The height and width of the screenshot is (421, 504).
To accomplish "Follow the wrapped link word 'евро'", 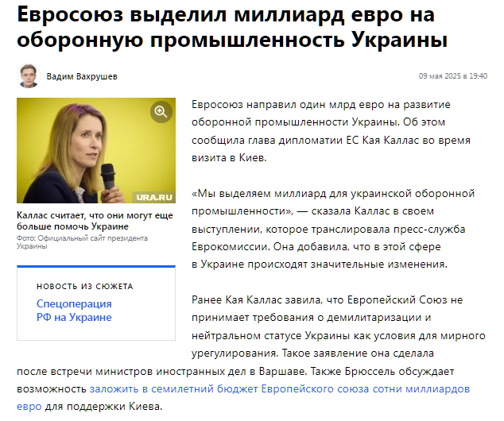I will click(29, 407).
